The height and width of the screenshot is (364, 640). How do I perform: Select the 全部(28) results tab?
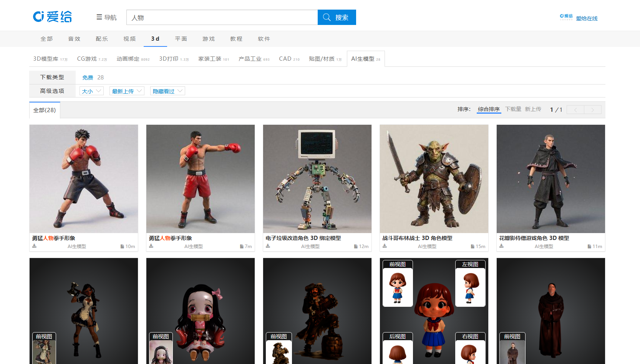click(x=45, y=110)
